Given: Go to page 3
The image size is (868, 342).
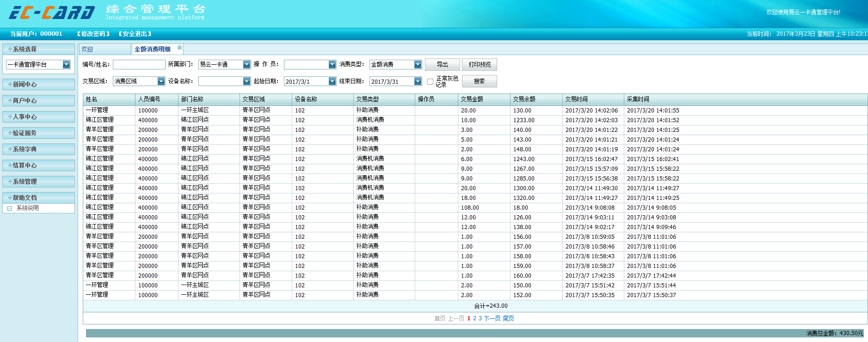Looking at the screenshot, I should [480, 318].
